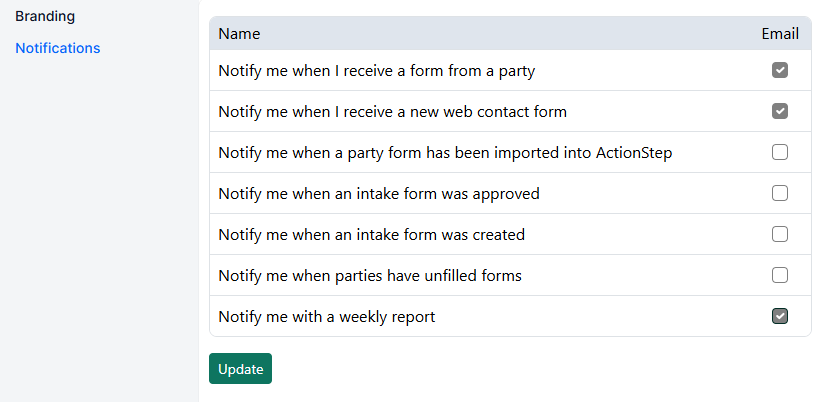Select 'receive a form from a party' label

[x=376, y=71]
